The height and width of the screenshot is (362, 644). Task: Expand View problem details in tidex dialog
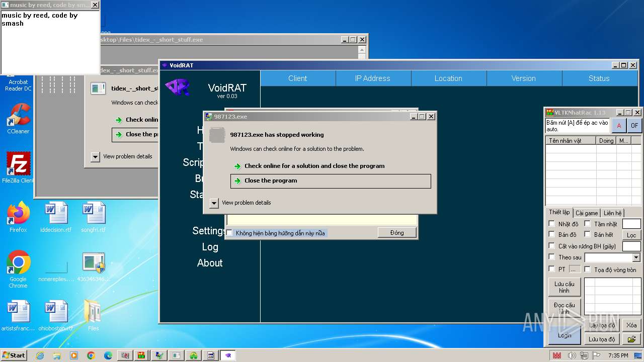point(95,157)
